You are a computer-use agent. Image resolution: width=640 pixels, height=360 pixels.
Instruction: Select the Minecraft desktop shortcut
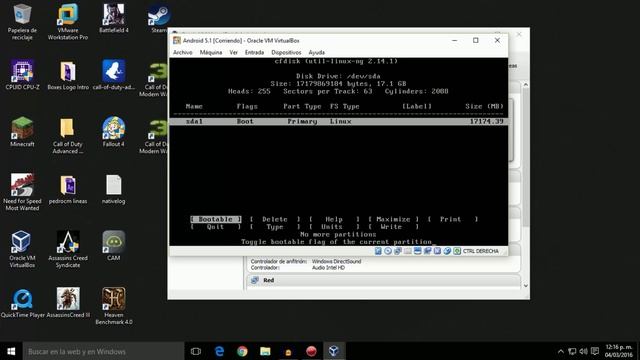coord(22,132)
